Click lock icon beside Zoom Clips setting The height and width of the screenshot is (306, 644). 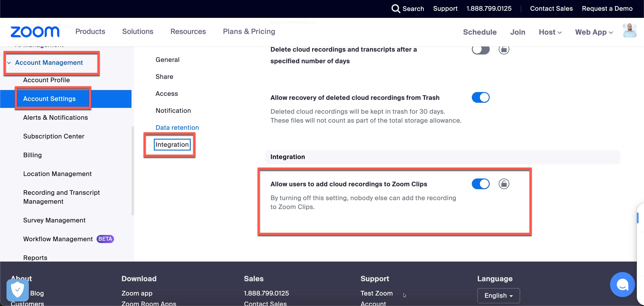pyautogui.click(x=504, y=184)
